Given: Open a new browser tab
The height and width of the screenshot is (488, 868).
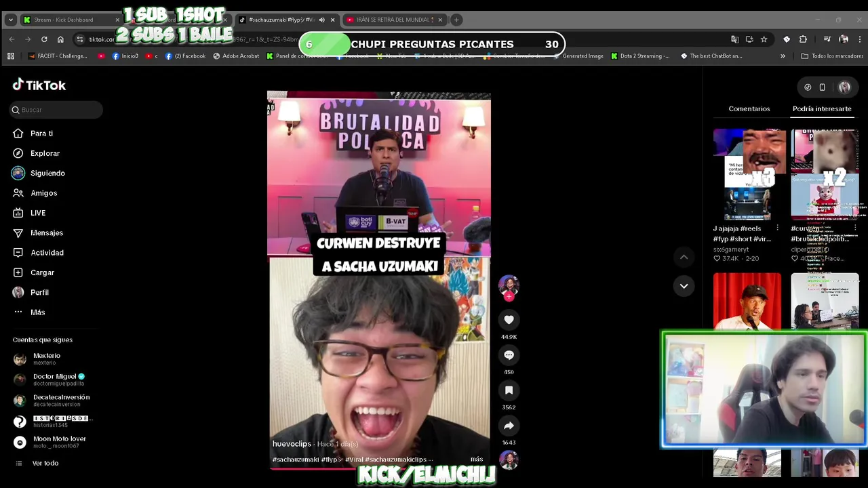Looking at the screenshot, I should click(456, 20).
